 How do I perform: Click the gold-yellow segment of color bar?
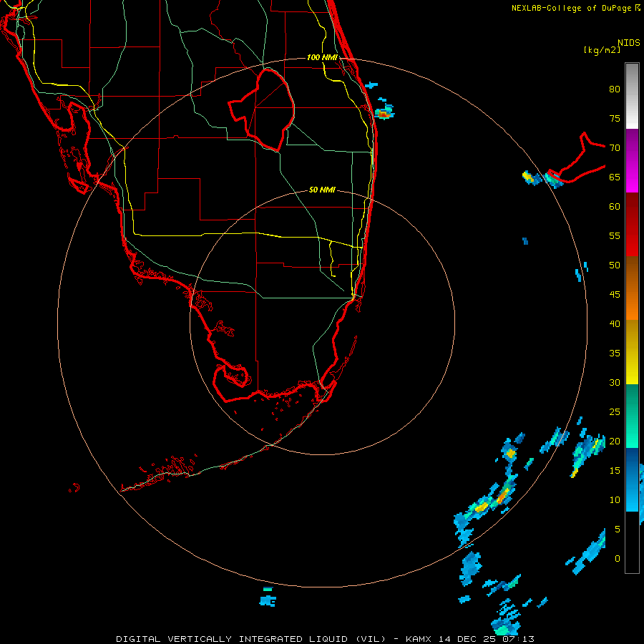point(632,351)
